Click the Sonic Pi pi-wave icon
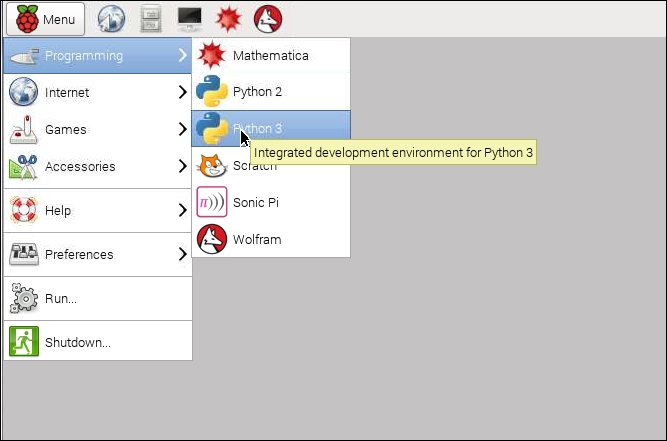 point(212,202)
